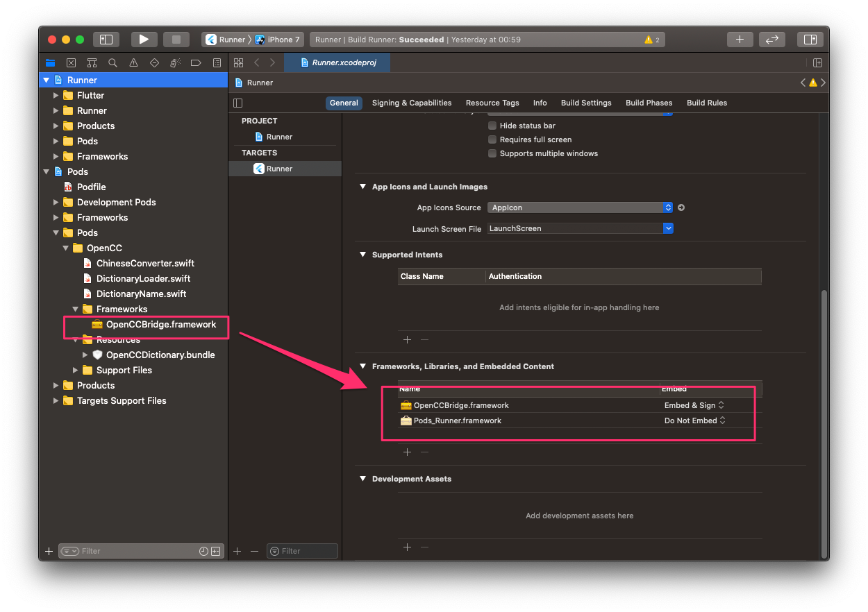This screenshot has width=868, height=612.
Task: Change the Embed & Sign option for OpenCCBridge.framework
Action: point(694,405)
